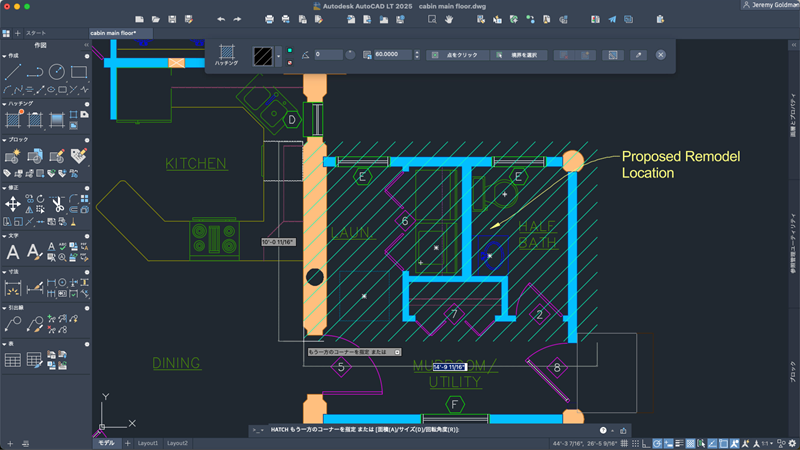
Task: Toggle lineweight display in status bar
Action: coord(679,444)
